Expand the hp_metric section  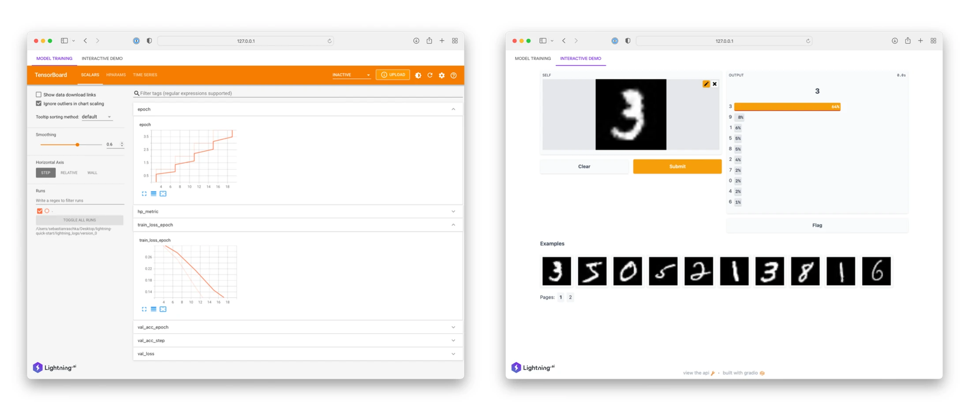[453, 212]
